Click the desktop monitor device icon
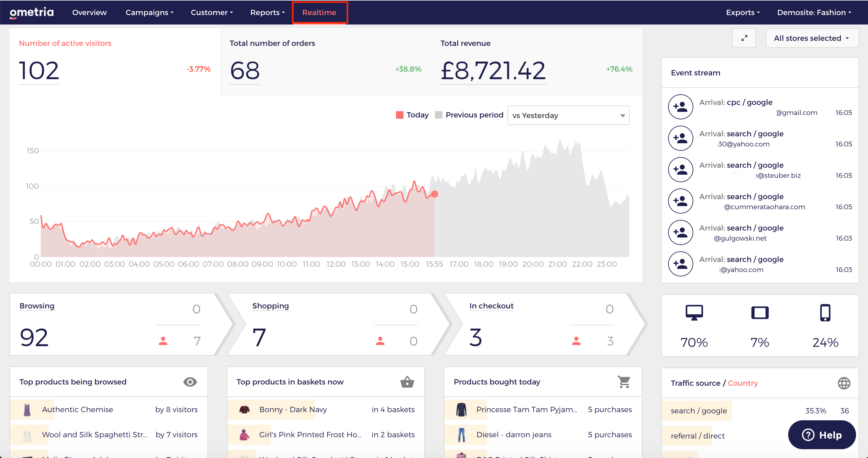This screenshot has width=868, height=458. pos(694,313)
